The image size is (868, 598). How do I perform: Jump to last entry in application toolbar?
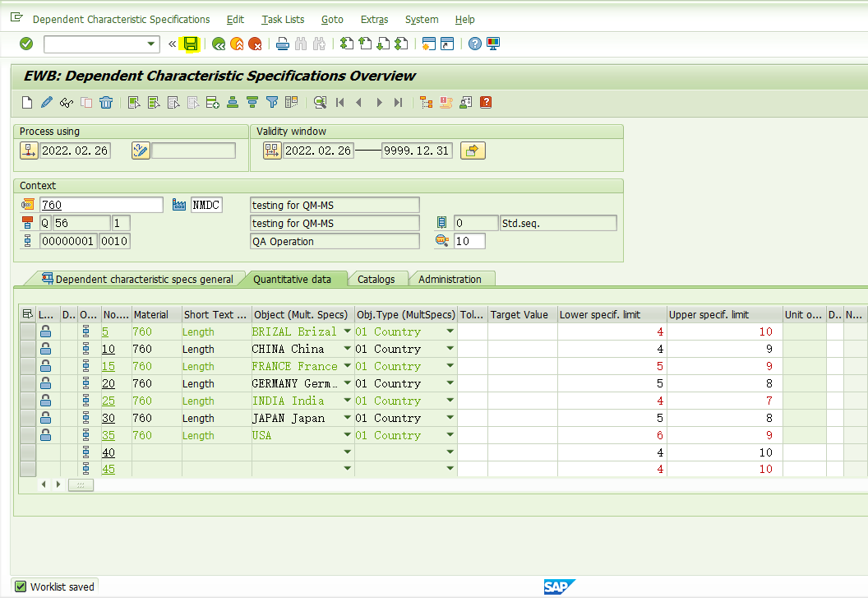(x=398, y=103)
